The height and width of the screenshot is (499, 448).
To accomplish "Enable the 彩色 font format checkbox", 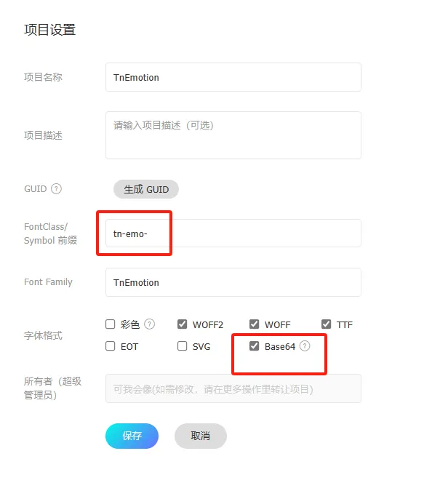I will [x=111, y=324].
